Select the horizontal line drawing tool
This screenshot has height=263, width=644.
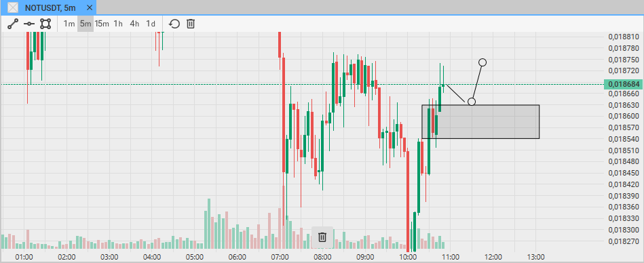[29, 24]
